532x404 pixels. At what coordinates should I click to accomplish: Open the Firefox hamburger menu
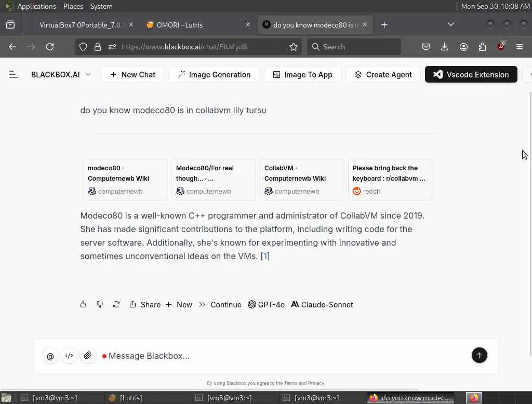[520, 47]
